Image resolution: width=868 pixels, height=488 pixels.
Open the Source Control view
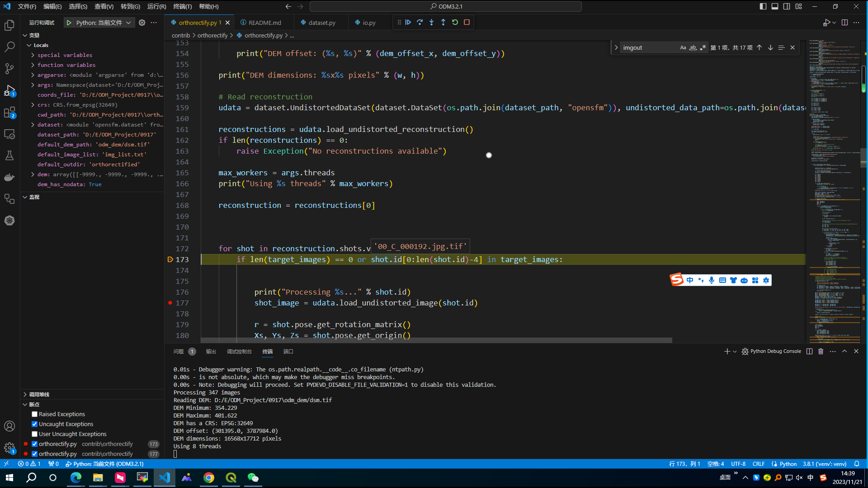coord(9,69)
